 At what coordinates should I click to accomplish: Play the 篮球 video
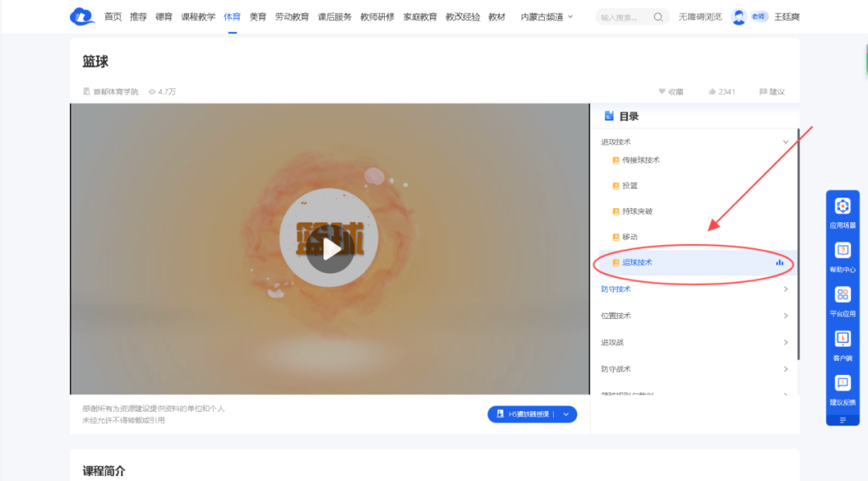tap(330, 249)
